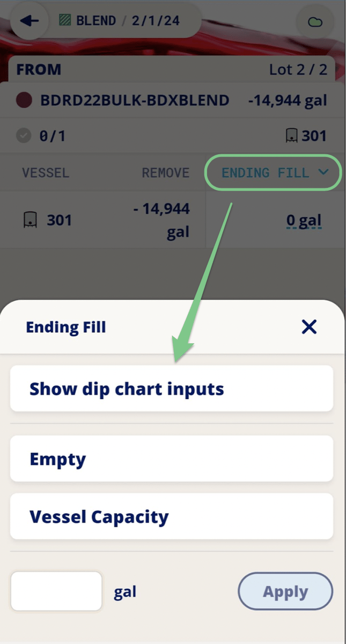Click the gal input field
Image resolution: width=346 pixels, height=644 pixels.
click(55, 591)
